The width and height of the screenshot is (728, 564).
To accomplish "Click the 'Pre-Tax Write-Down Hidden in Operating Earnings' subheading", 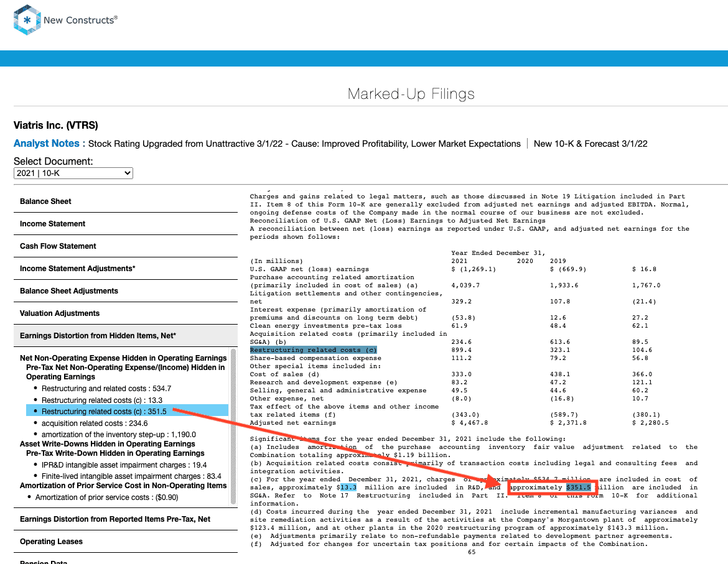I will [x=115, y=453].
